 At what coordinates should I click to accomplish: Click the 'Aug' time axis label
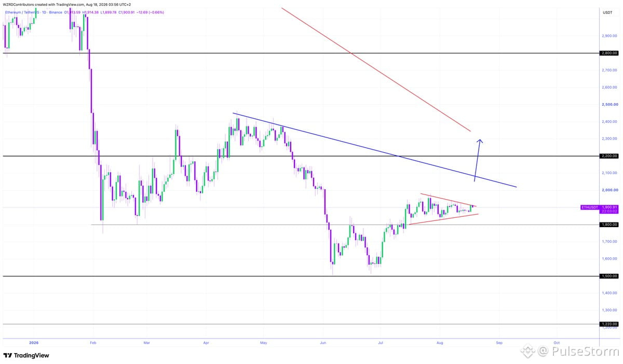click(x=440, y=343)
